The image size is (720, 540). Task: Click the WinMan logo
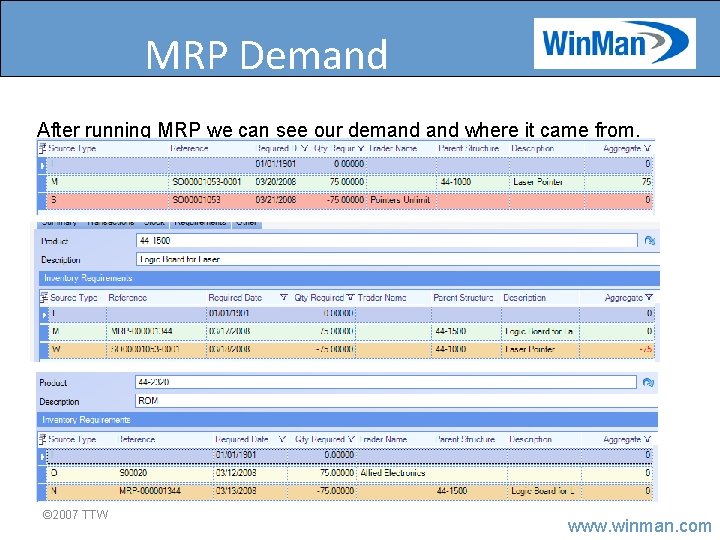pos(615,43)
